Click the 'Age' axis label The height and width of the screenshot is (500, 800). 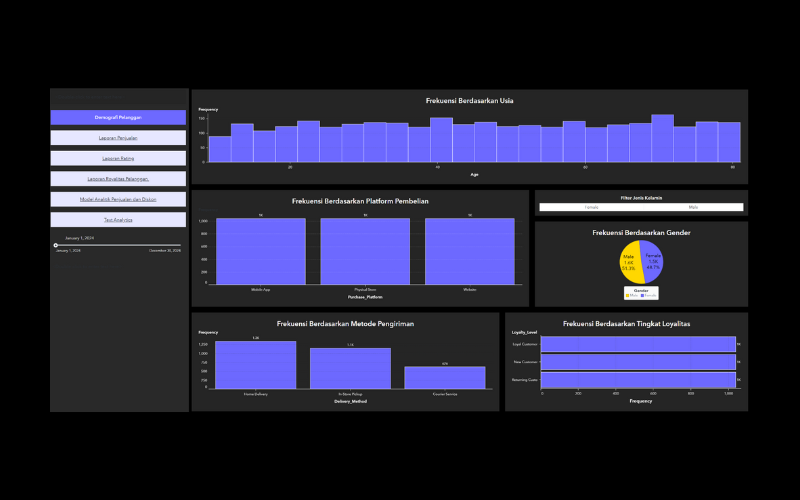[x=474, y=174]
